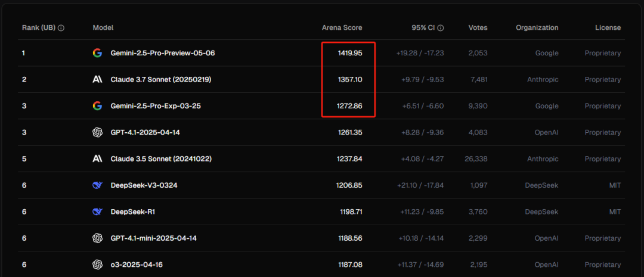Click the License column header
The height and width of the screenshot is (277, 644).
(608, 28)
